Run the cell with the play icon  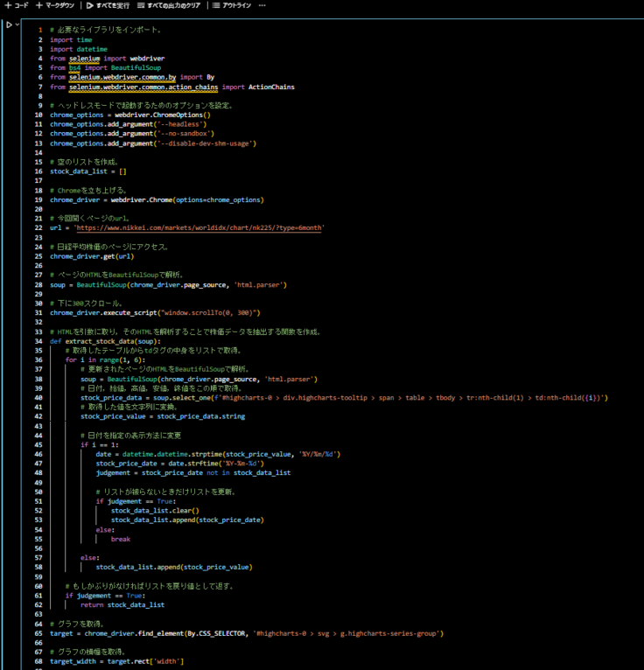[x=9, y=24]
